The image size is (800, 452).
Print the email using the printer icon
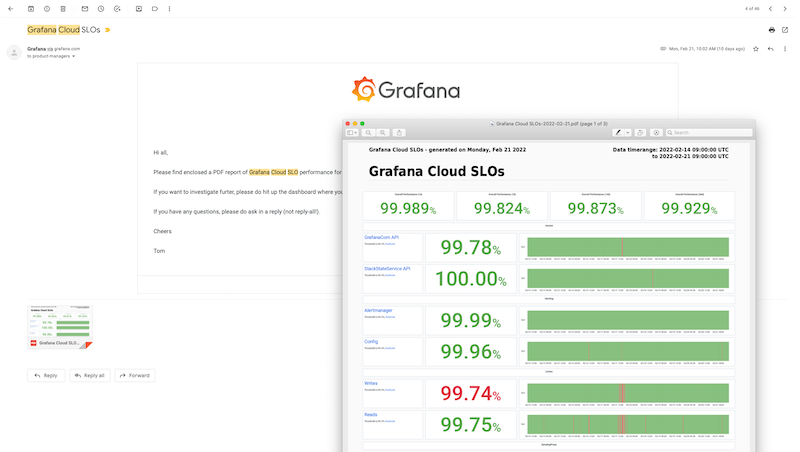[x=772, y=30]
